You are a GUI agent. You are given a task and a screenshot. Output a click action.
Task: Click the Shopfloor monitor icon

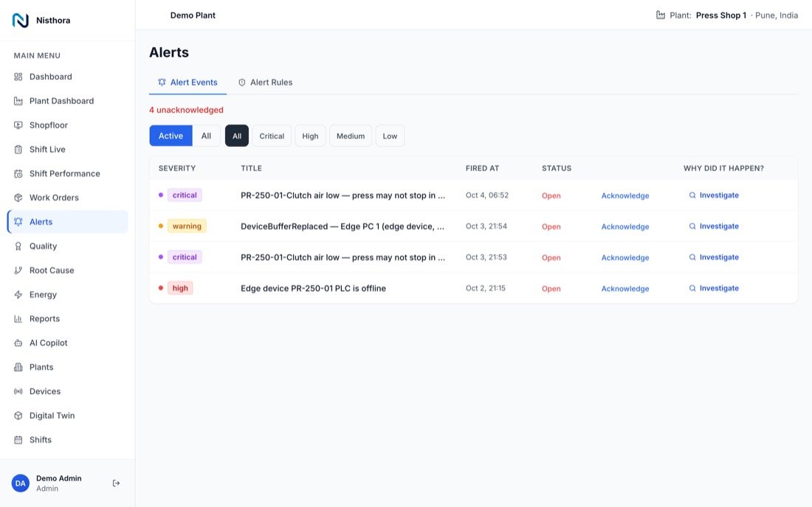coord(18,125)
